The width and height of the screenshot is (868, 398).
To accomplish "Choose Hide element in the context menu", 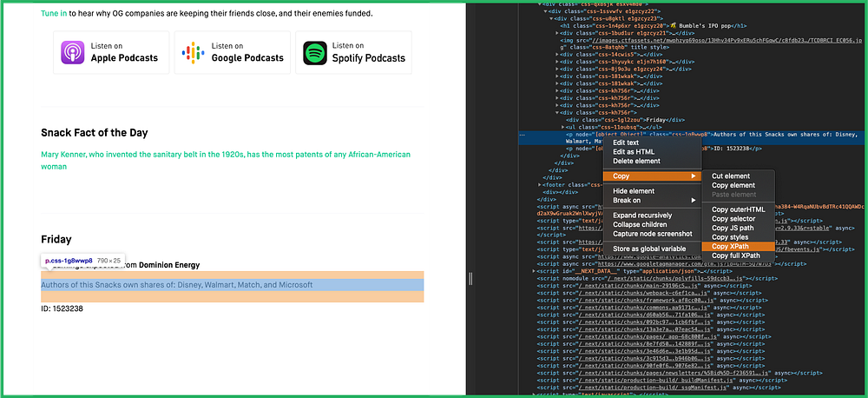I will [634, 191].
